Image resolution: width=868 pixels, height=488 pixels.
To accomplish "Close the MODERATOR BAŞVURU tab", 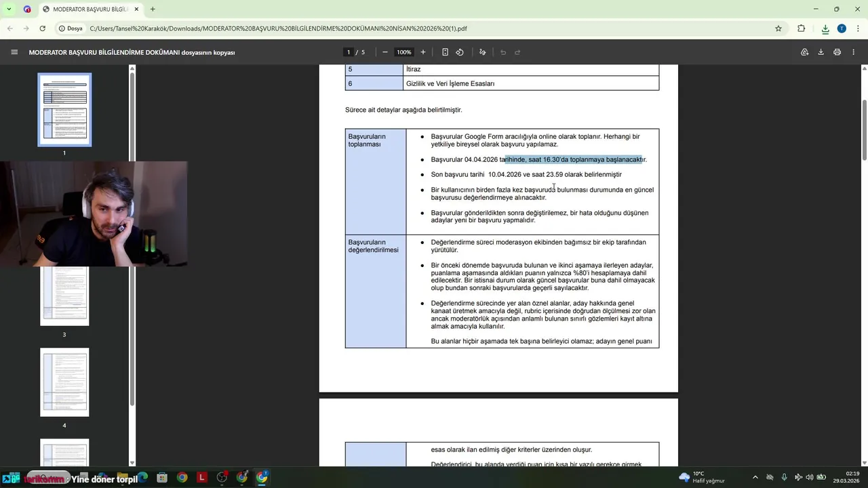I will point(136,9).
